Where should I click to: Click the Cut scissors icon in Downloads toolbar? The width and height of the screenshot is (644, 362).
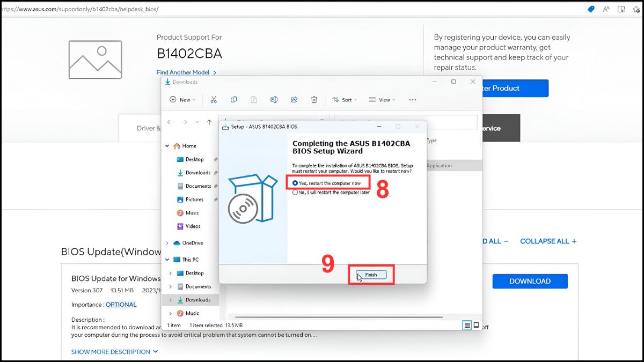point(214,100)
